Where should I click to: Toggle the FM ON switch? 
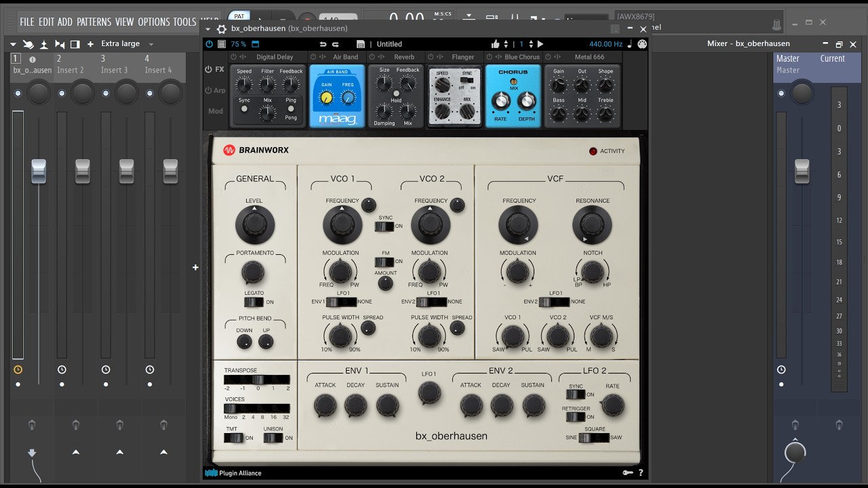coord(384,262)
